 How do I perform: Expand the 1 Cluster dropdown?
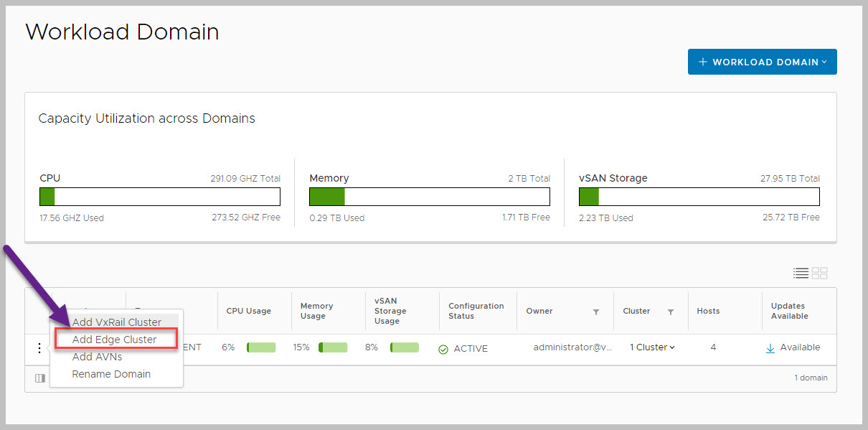652,347
